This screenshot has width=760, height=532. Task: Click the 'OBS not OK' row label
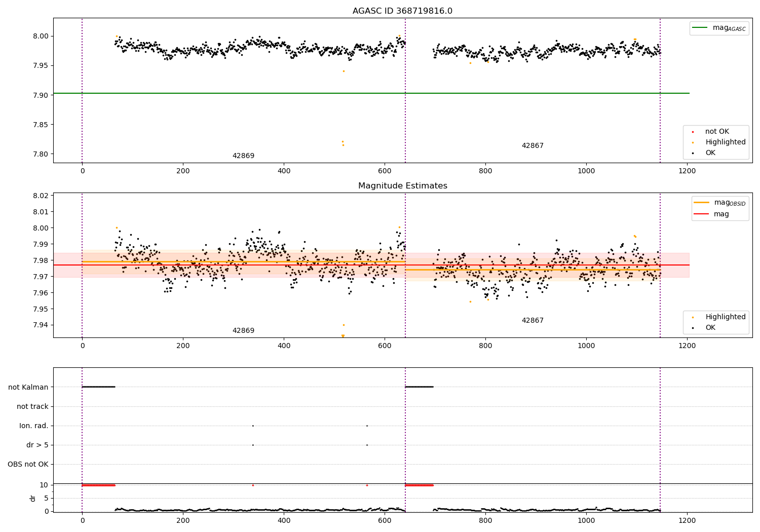pos(28,465)
